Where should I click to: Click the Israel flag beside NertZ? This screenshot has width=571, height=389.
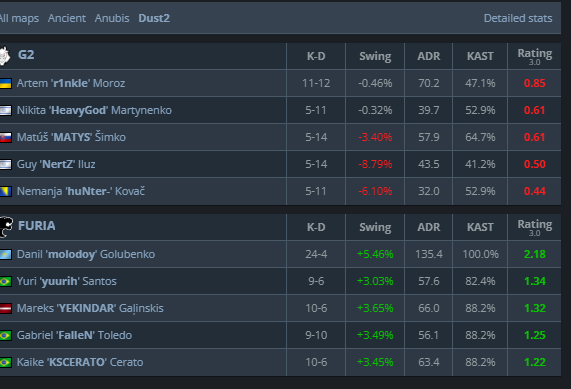pyautogui.click(x=5, y=164)
